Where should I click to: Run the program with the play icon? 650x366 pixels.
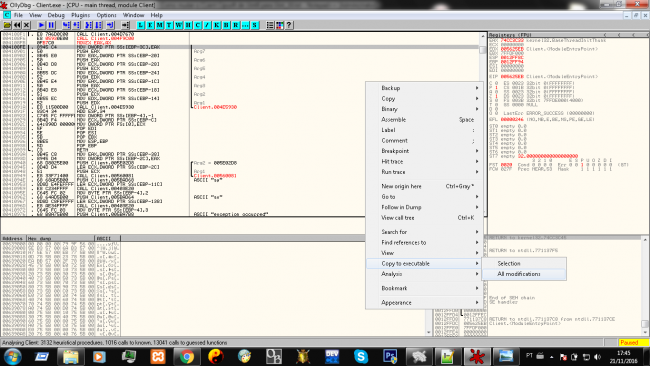[x=41, y=25]
